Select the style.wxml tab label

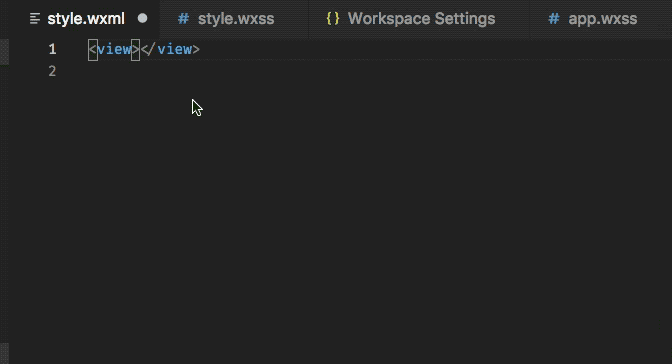point(86,19)
